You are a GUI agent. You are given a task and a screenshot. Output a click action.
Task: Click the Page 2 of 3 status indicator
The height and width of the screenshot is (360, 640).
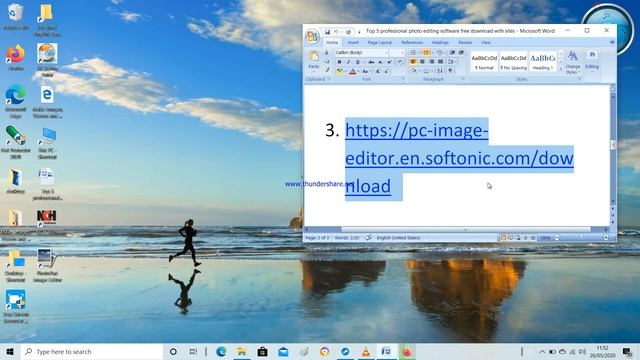[317, 238]
